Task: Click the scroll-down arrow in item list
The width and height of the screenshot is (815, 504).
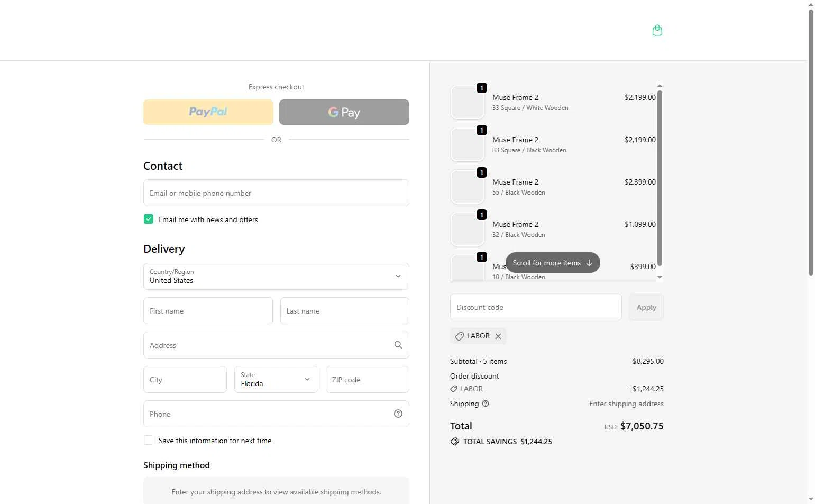Action: click(x=660, y=277)
